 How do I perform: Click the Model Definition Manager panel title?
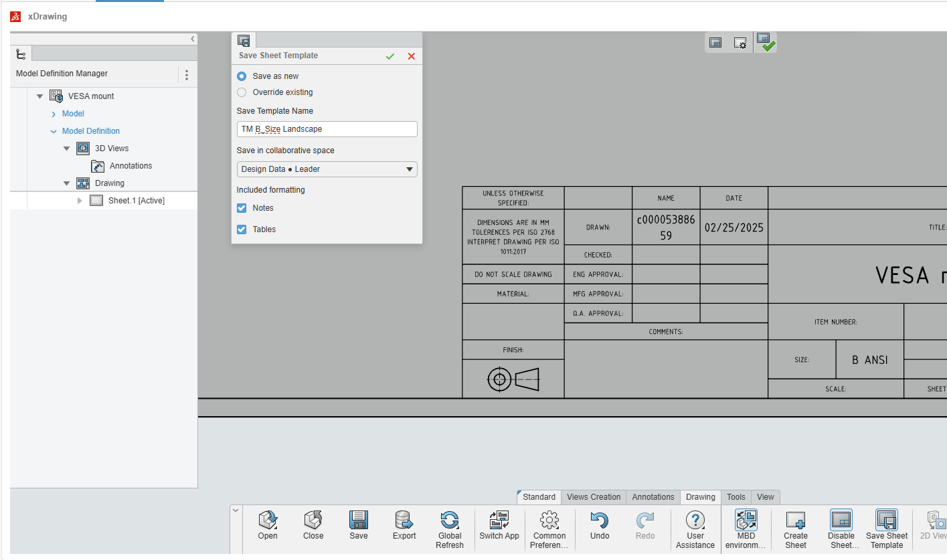click(x=62, y=74)
